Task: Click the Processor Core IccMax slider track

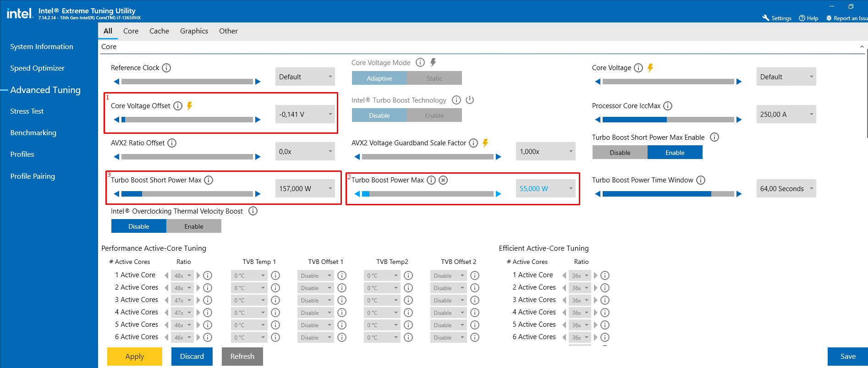Action: [x=668, y=120]
